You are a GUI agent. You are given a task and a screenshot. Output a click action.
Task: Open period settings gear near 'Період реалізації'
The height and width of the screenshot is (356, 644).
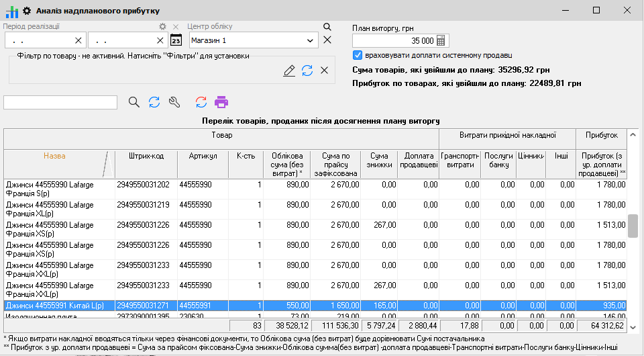162,27
